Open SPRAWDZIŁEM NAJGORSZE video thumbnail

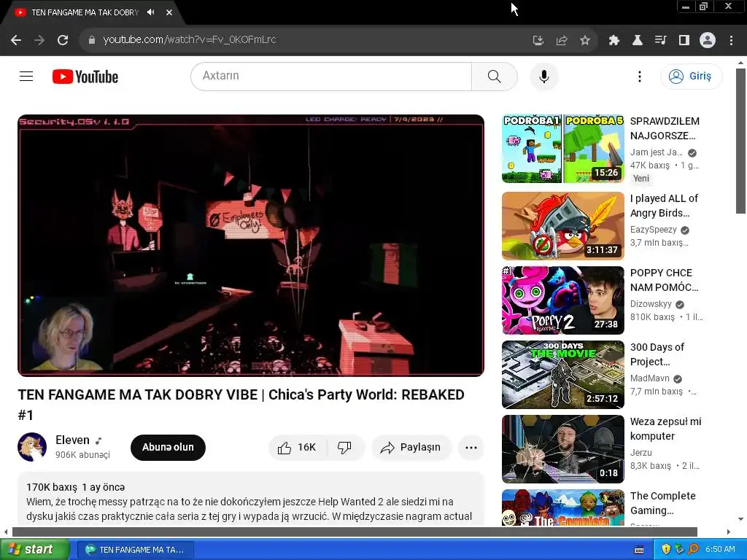pyautogui.click(x=562, y=149)
